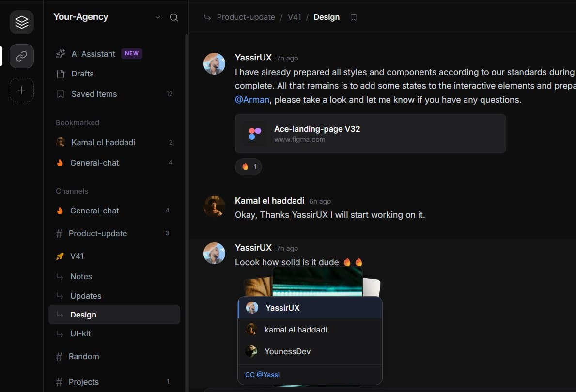
Task: Click the app logo at the top left
Action: tap(21, 22)
